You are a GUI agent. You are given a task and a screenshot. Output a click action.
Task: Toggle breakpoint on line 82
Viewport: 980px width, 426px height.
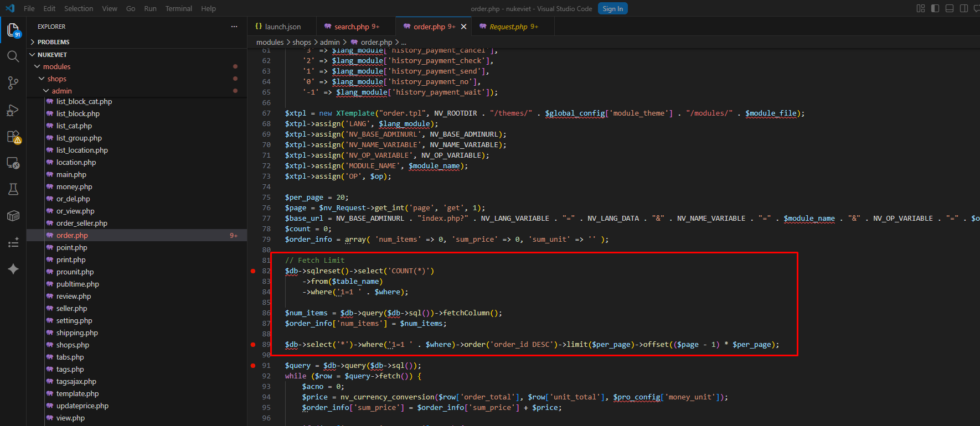point(253,271)
